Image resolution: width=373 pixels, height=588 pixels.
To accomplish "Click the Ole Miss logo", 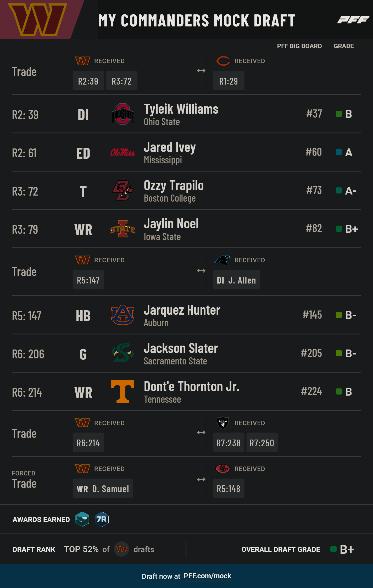I will pos(123,152).
